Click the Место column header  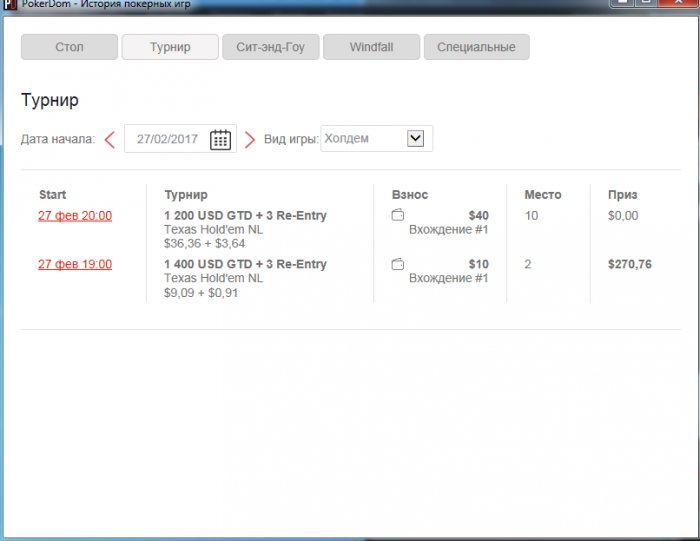(543, 195)
